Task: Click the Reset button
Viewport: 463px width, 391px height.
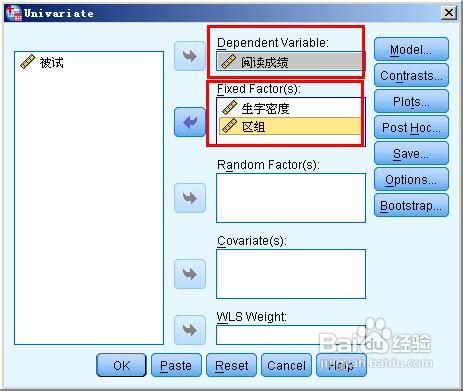Action: pyautogui.click(x=231, y=365)
